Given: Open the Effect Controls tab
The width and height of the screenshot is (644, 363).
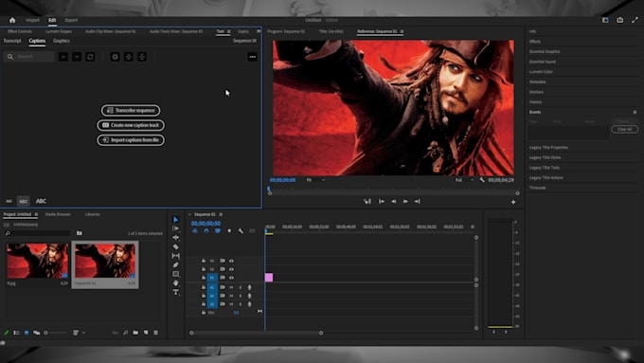Looking at the screenshot, I should click(20, 31).
